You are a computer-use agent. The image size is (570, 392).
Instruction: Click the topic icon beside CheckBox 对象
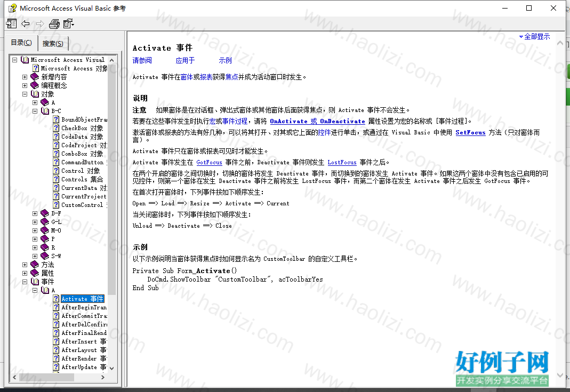pyautogui.click(x=56, y=128)
